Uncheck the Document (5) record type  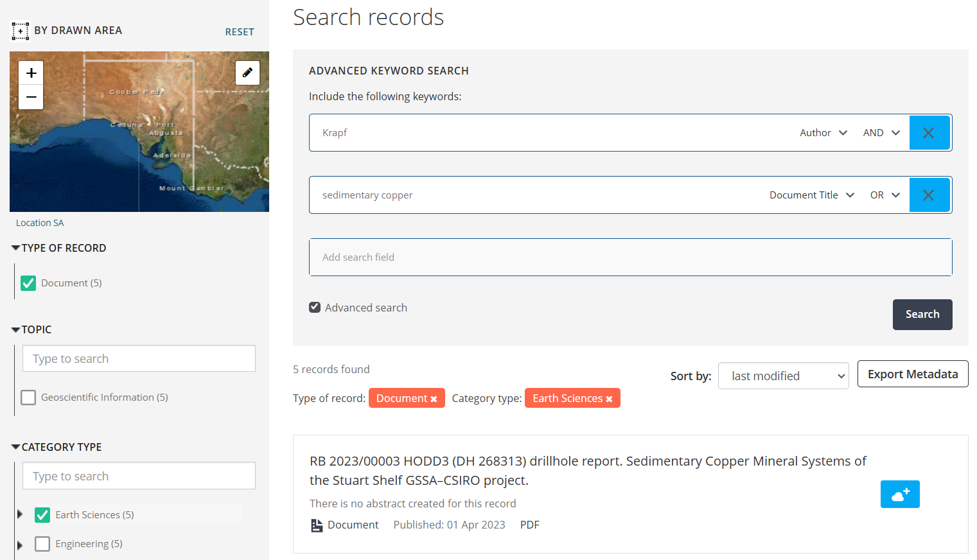(28, 283)
